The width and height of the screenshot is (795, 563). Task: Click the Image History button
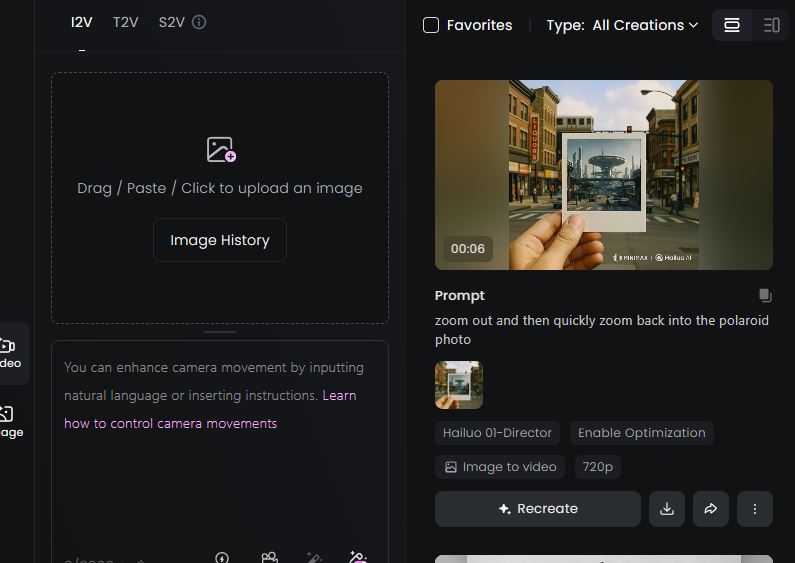click(x=220, y=240)
